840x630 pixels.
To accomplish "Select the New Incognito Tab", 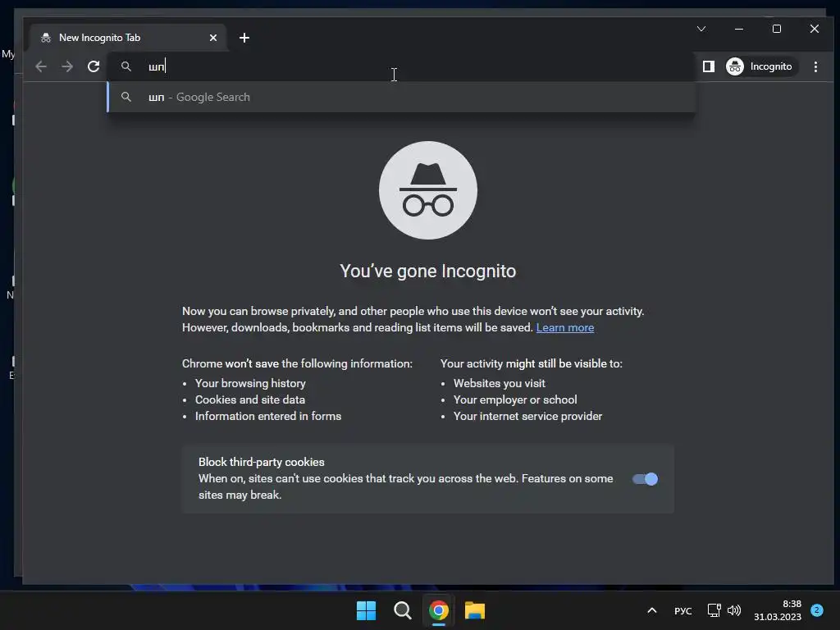I will [129, 38].
